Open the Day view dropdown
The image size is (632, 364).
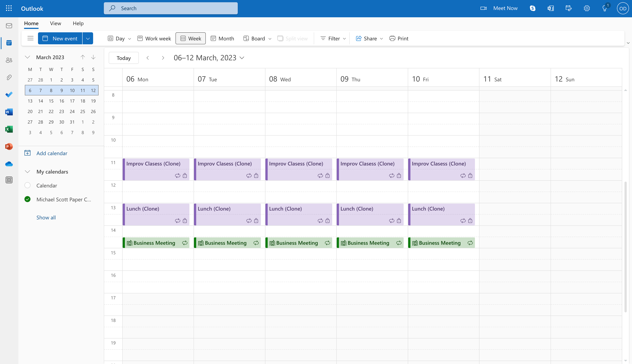pos(129,39)
